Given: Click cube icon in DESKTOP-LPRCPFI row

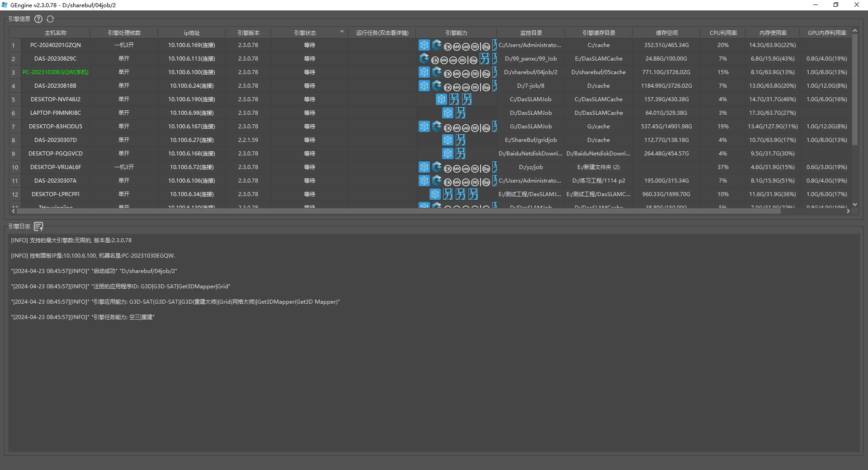Looking at the screenshot, I should coord(435,194).
